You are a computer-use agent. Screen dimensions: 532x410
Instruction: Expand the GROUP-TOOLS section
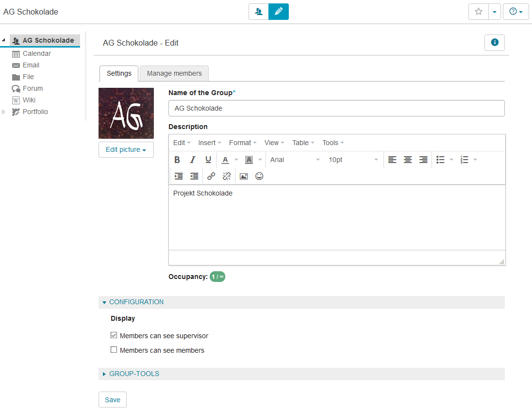[134, 374]
